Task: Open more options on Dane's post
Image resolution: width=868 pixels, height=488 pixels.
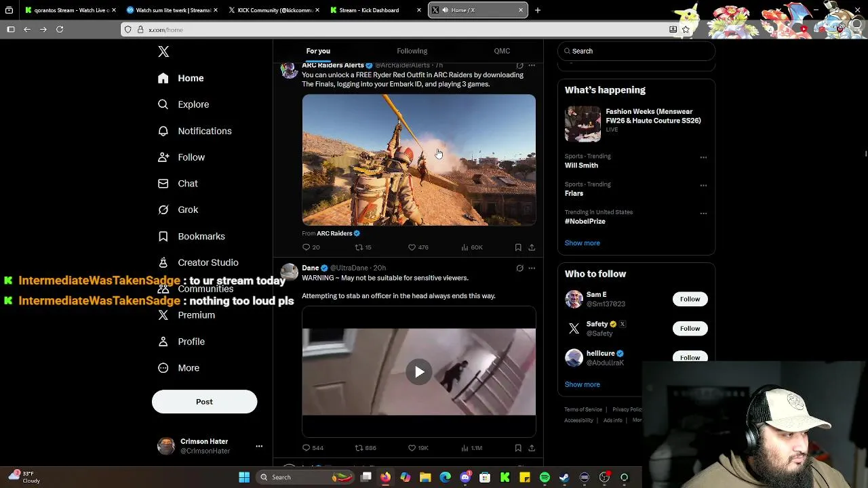Action: coord(532,268)
